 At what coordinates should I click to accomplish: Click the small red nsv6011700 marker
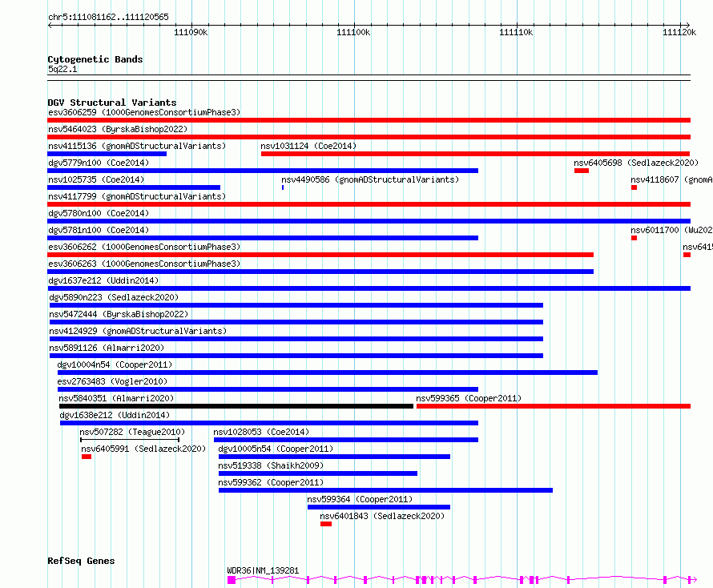pos(634,238)
